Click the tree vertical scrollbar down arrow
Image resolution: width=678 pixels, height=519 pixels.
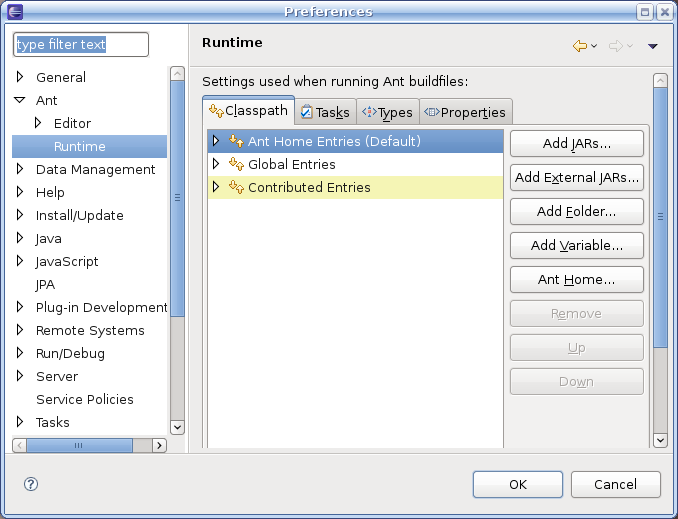pyautogui.click(x=177, y=427)
